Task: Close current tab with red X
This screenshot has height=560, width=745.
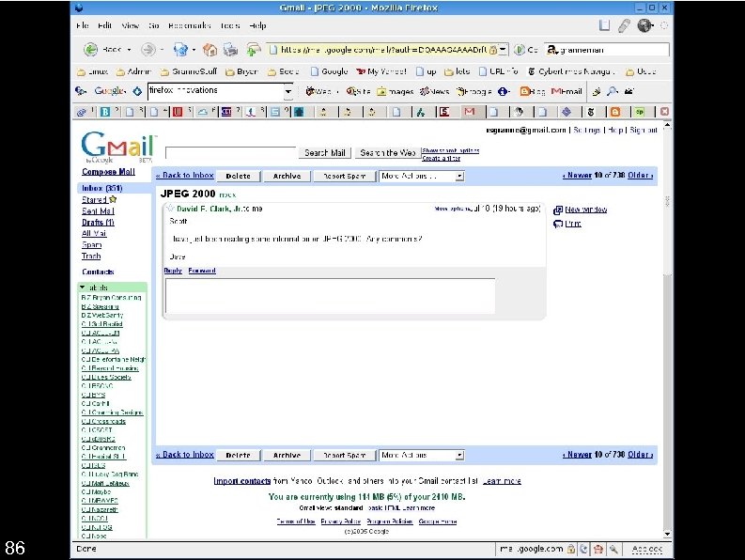Action: (x=664, y=112)
